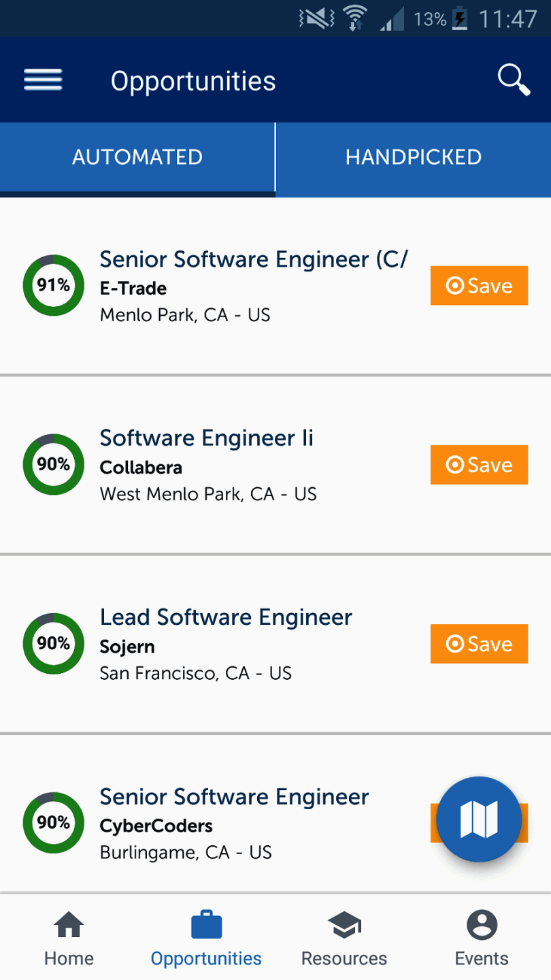The image size is (551, 980).
Task: Tap the 91% match score ring
Action: point(54,285)
